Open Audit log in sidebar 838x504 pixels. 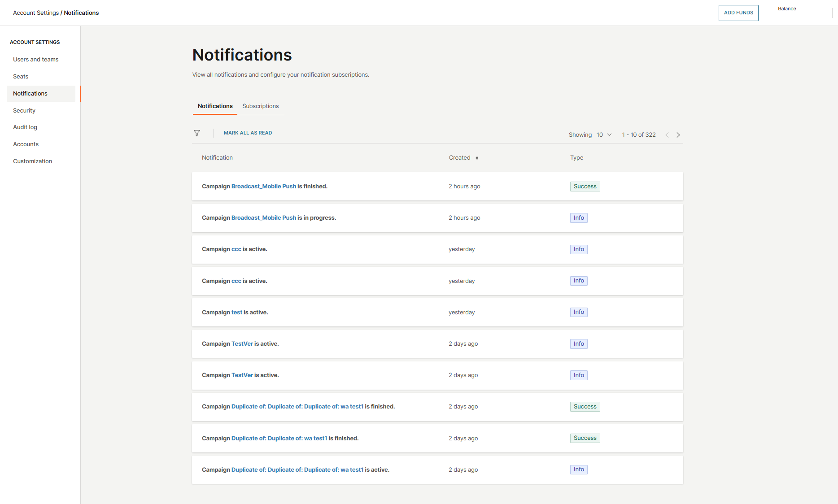(25, 127)
